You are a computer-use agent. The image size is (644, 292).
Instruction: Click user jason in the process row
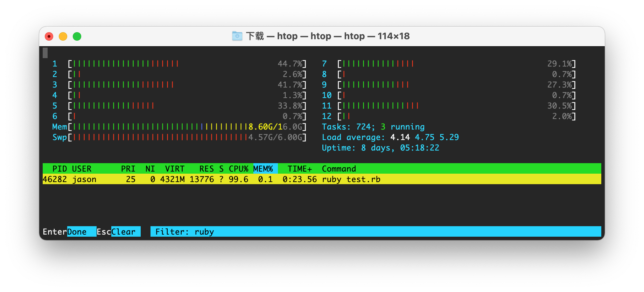click(84, 179)
